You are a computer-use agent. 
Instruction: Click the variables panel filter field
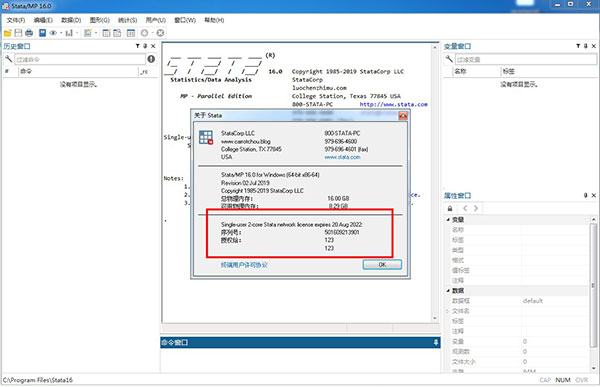tap(526, 59)
